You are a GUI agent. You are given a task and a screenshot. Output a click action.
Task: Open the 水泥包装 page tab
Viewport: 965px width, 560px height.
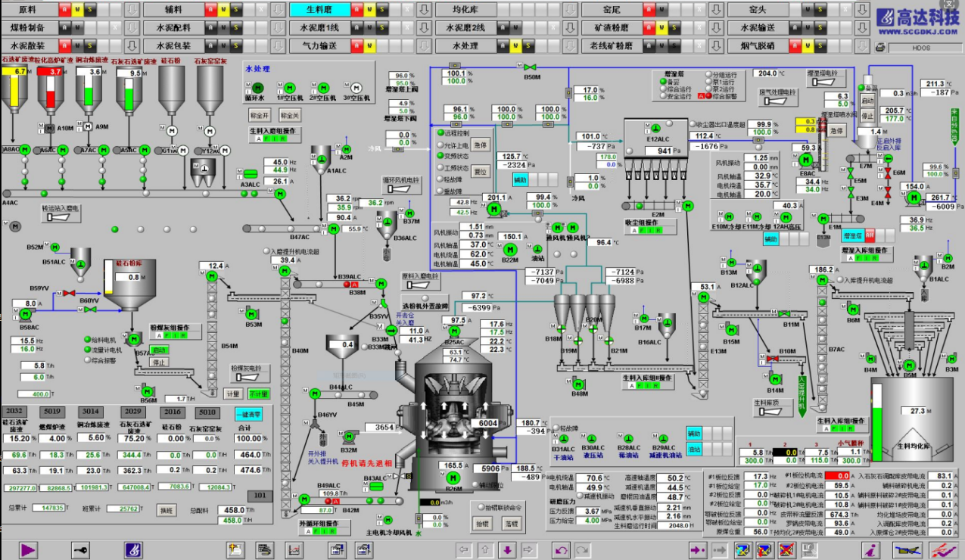pos(173,45)
